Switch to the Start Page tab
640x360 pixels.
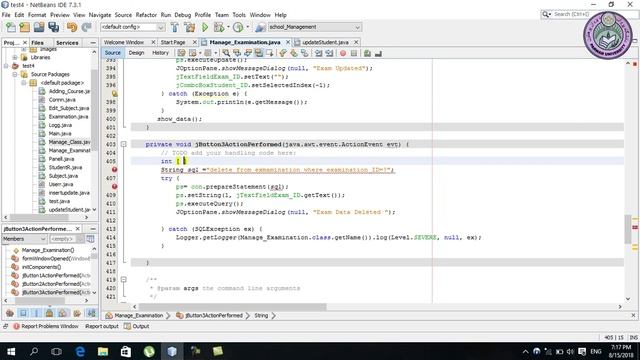point(173,42)
